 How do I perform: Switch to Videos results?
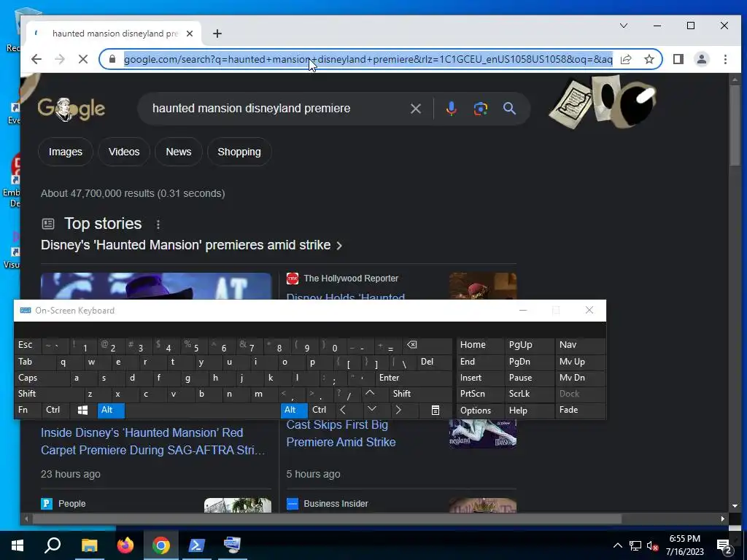124,152
